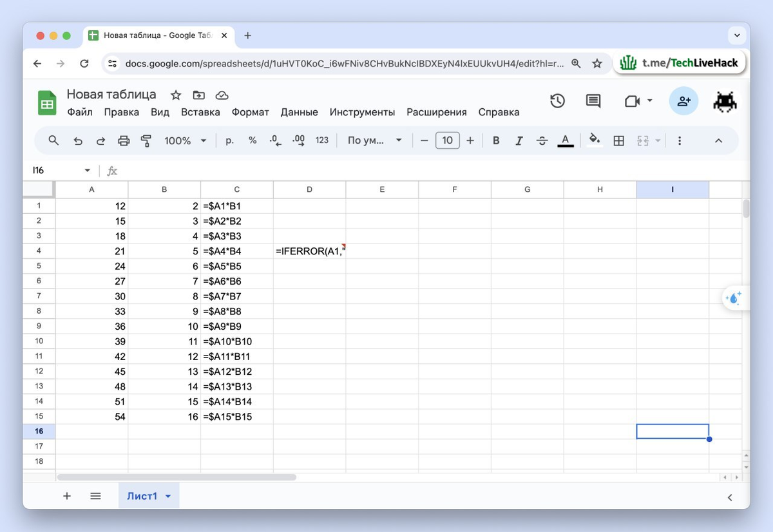Click the site info icon in address bar
This screenshot has height=532, width=773.
[x=113, y=63]
